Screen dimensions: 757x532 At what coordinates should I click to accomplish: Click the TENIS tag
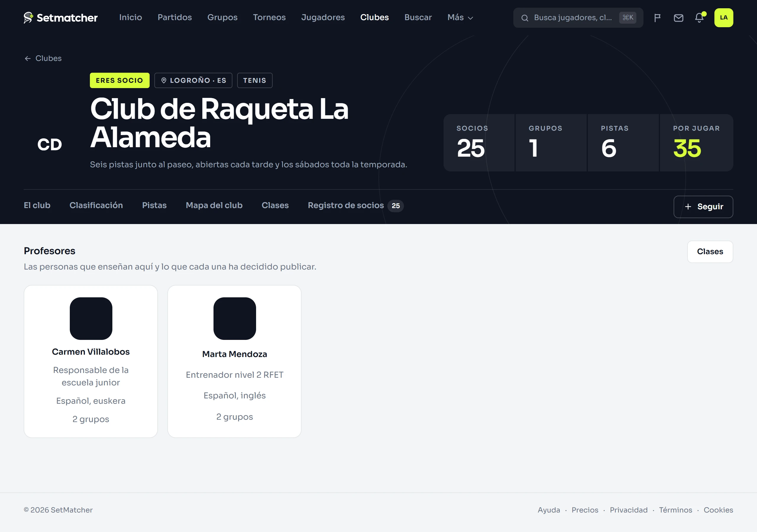click(x=255, y=80)
